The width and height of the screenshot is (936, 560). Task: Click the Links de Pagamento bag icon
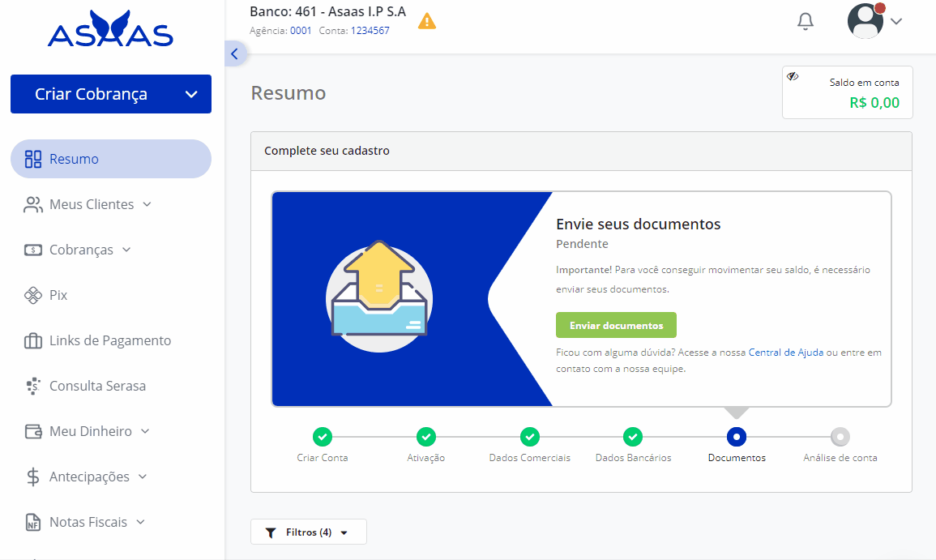coord(33,340)
